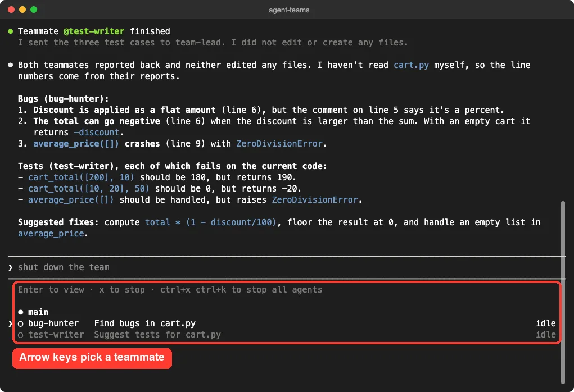This screenshot has height=392, width=574.
Task: Minimize the window with the yellow button
Action: click(22, 10)
